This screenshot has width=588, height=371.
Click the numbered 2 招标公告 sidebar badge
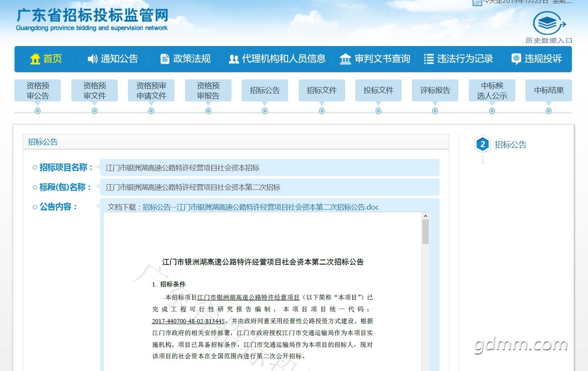482,144
